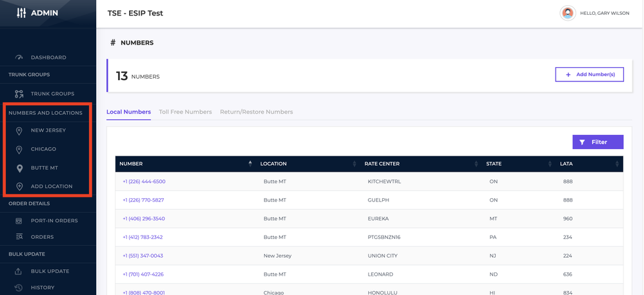Go to Dashboard in the sidebar
This screenshot has width=644, height=295.
(x=48, y=57)
